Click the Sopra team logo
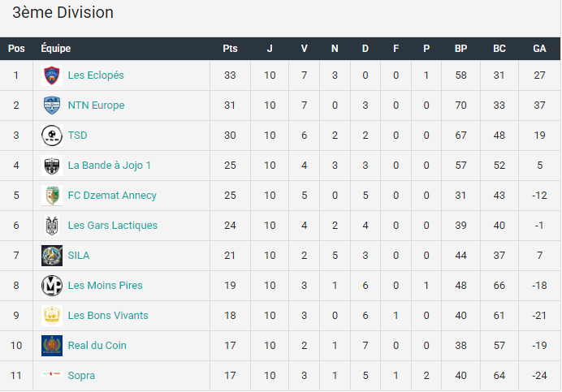The height and width of the screenshot is (392, 562). pyautogui.click(x=52, y=373)
